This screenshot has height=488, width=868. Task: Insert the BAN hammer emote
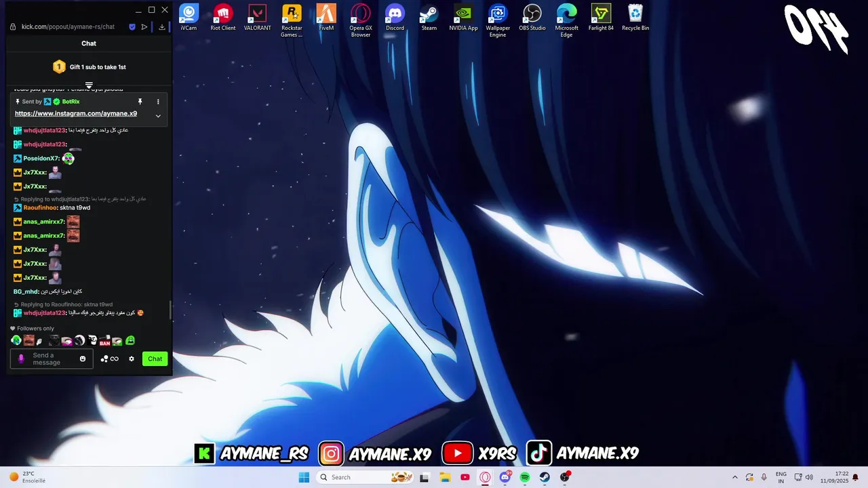point(104,340)
